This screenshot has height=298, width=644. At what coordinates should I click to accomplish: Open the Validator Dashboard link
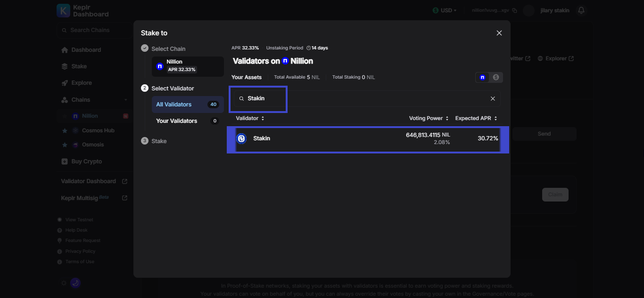(x=94, y=181)
